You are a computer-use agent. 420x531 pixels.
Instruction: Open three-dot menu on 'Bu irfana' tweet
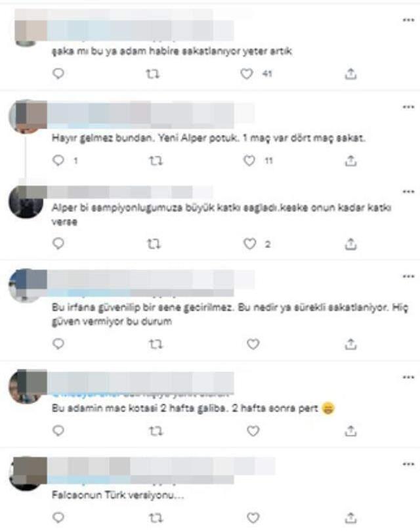(408, 276)
